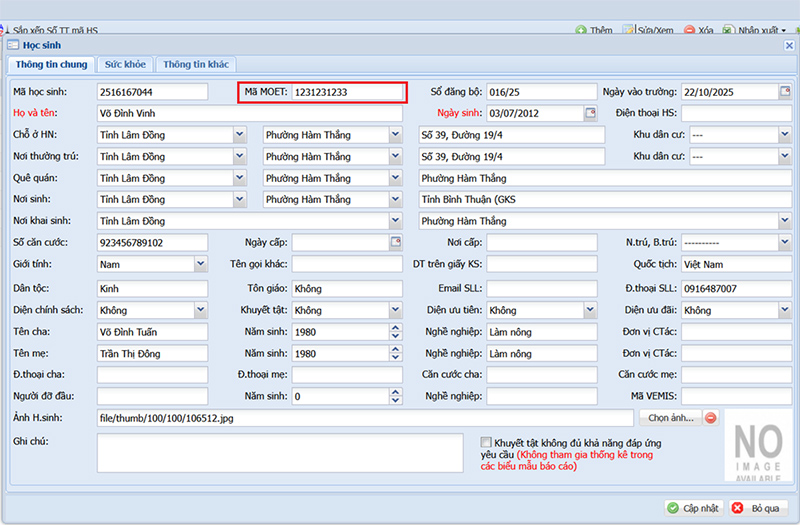Click the Chọn ảnh... button
This screenshot has width=800, height=525.
[x=671, y=418]
